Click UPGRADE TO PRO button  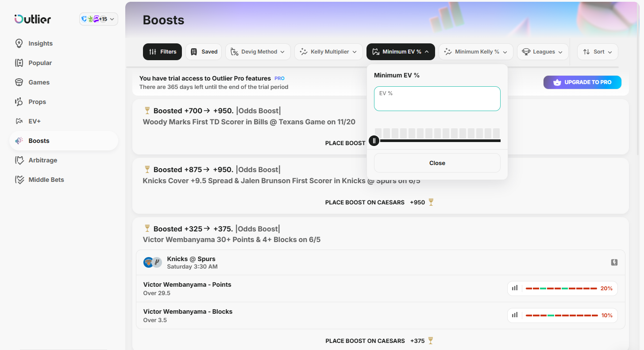point(582,82)
